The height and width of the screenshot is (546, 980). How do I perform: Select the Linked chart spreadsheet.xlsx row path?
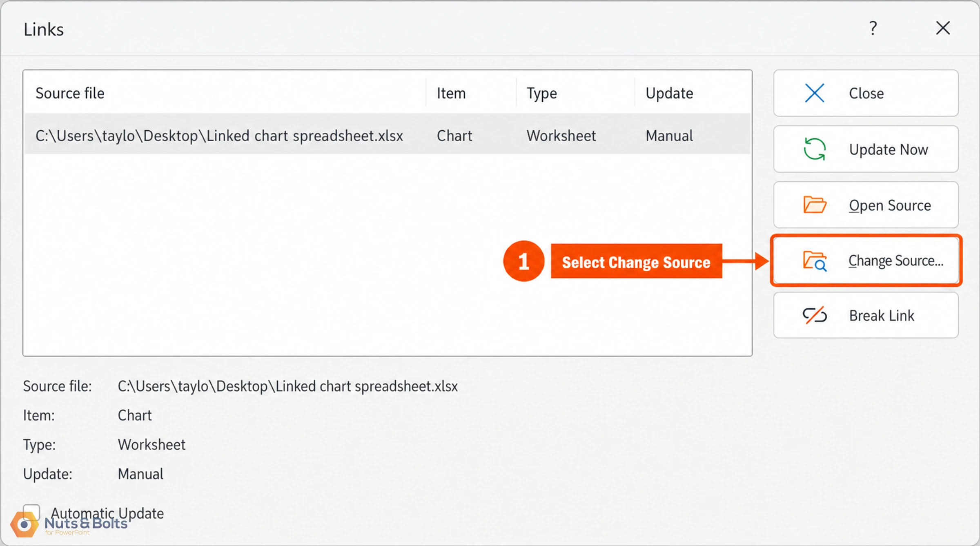point(219,136)
